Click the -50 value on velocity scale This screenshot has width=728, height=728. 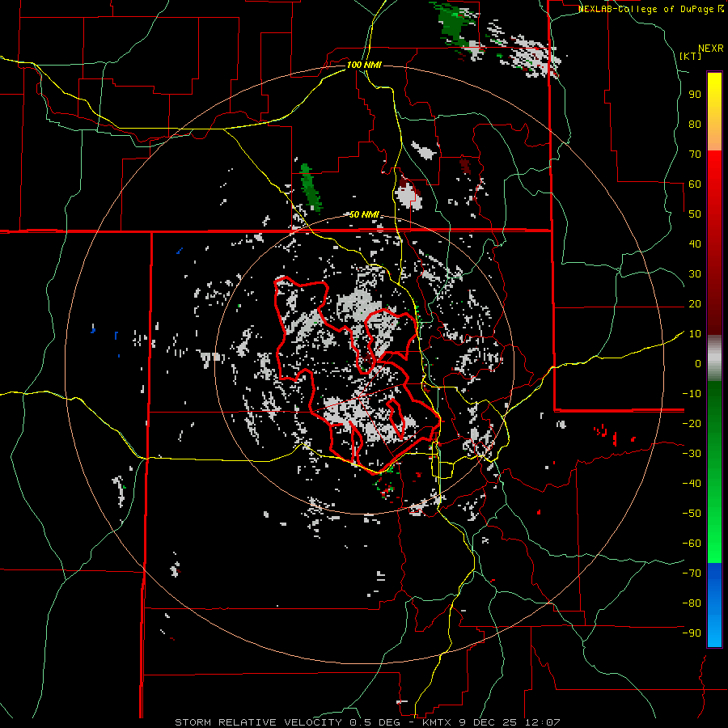[x=691, y=514]
